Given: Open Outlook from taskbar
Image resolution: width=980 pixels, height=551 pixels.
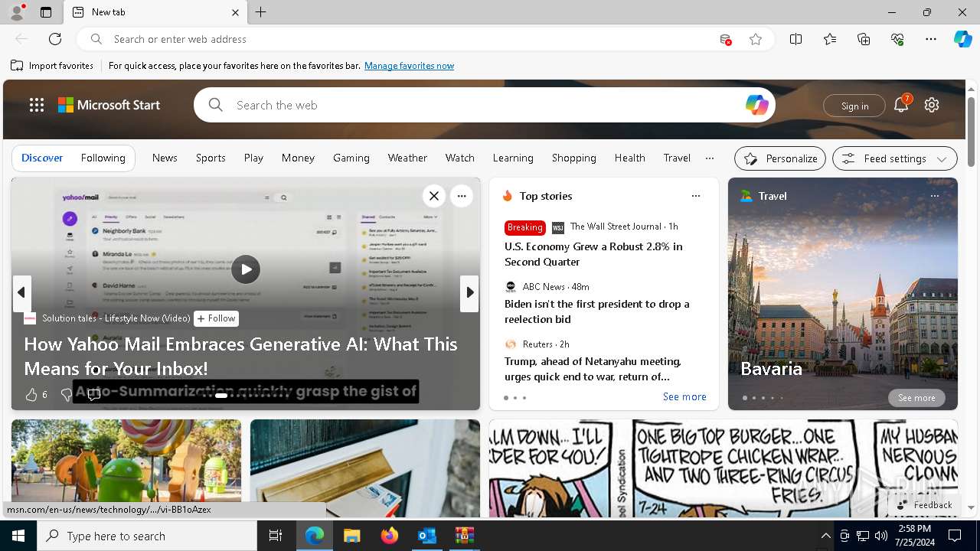Looking at the screenshot, I should (426, 536).
